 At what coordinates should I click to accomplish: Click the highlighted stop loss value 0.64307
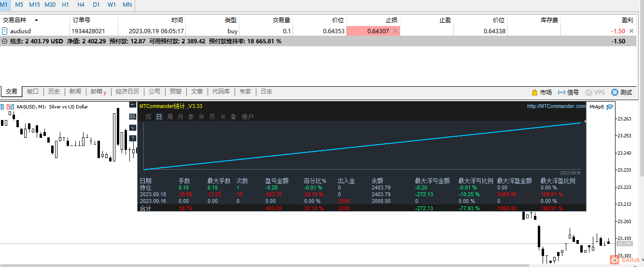[x=378, y=31]
